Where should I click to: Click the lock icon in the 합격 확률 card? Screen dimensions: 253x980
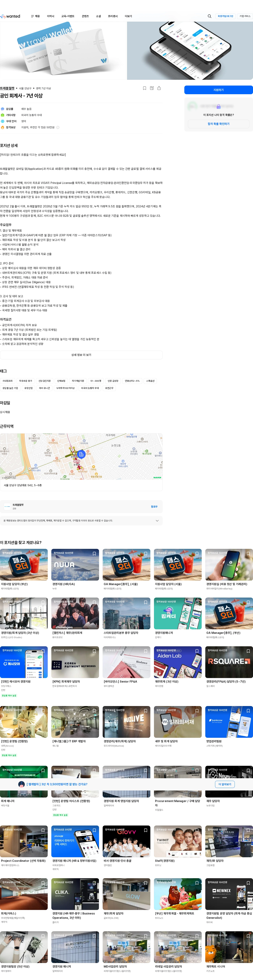[x=218, y=106]
